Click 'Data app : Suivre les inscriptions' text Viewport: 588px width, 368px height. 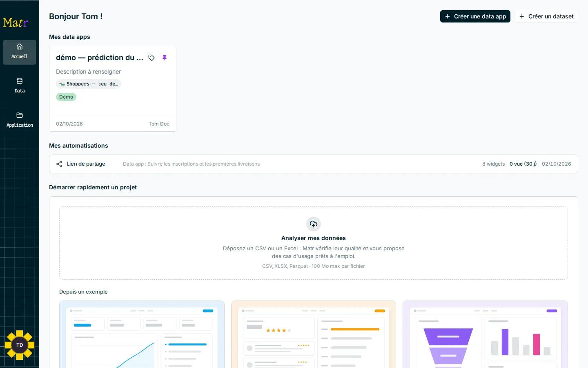[x=191, y=164]
